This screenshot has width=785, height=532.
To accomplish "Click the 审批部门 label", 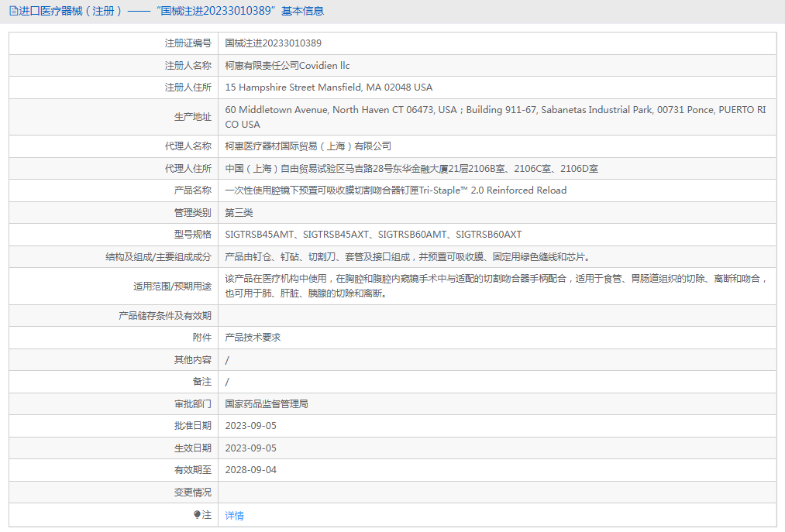I will coord(193,404).
